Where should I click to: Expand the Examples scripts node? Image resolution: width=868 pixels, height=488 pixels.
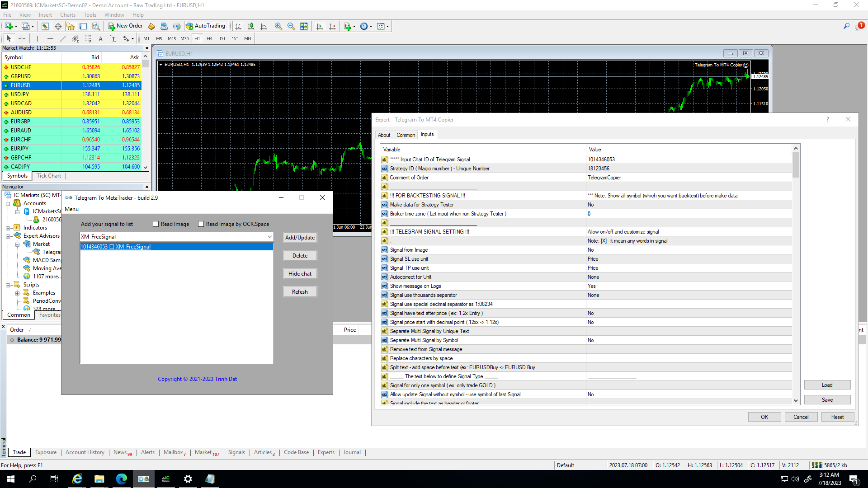(18, 293)
